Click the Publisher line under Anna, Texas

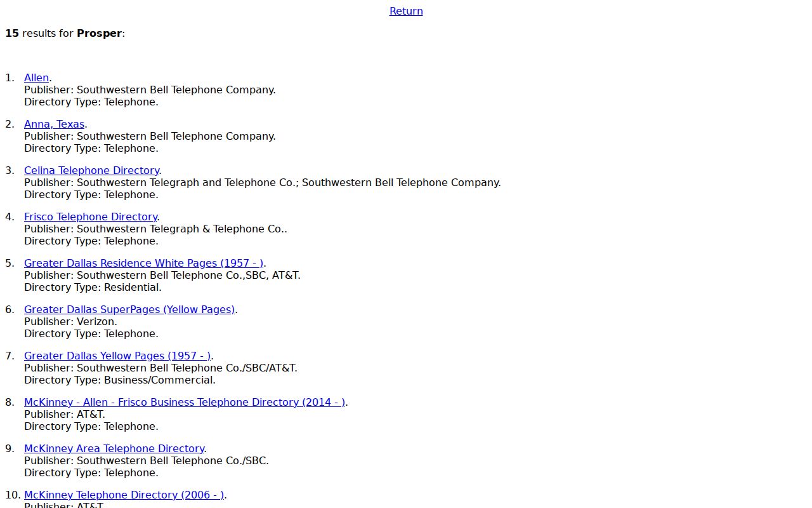(150, 136)
